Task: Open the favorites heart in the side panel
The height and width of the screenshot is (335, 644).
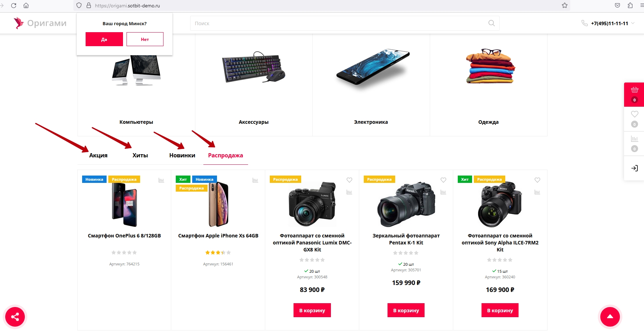Action: pyautogui.click(x=635, y=114)
